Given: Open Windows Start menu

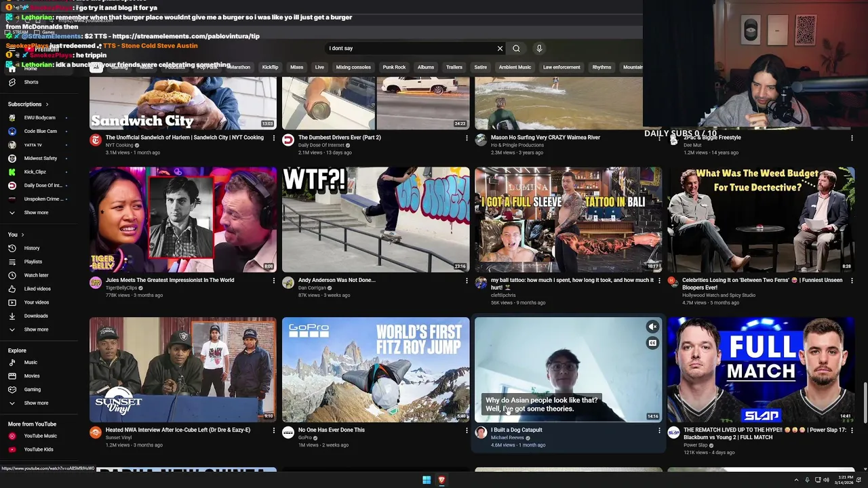Looking at the screenshot, I should [427, 480].
